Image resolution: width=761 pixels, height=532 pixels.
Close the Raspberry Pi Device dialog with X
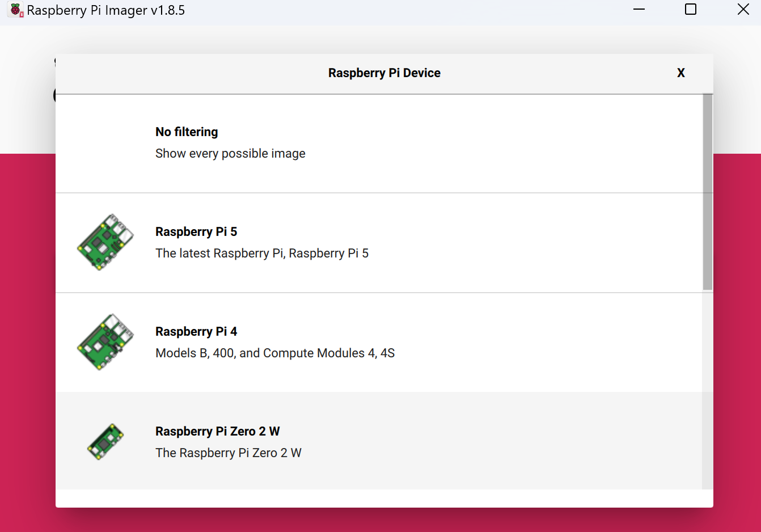pyautogui.click(x=681, y=73)
